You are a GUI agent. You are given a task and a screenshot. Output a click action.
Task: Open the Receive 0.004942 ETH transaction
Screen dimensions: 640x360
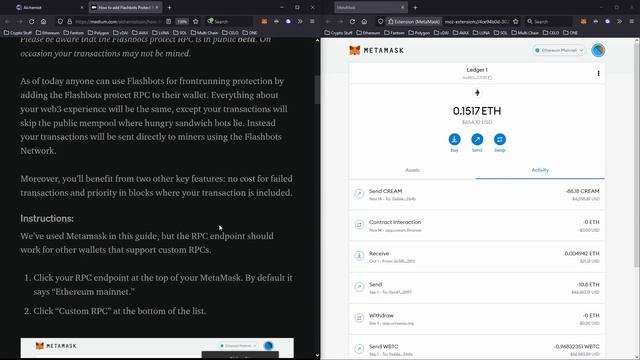(x=477, y=257)
